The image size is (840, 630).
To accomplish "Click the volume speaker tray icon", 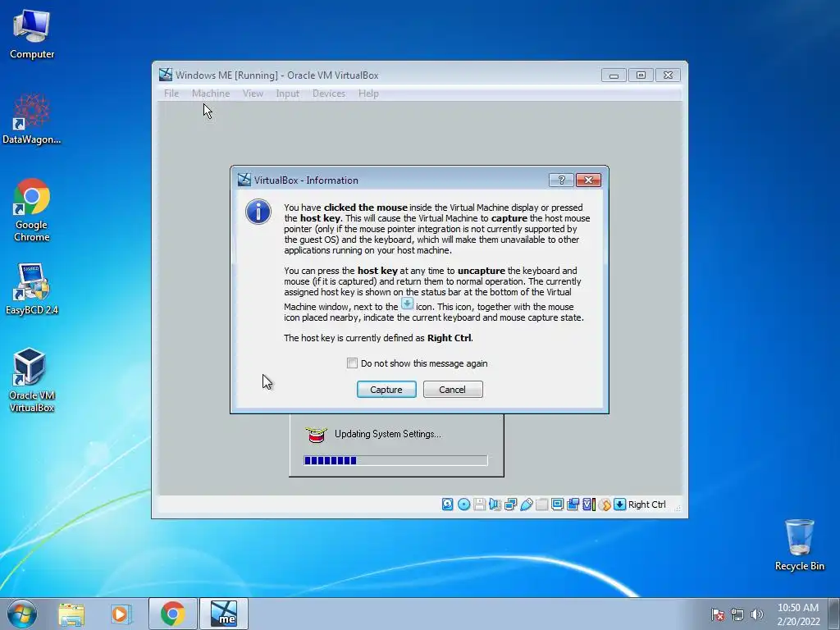I will [757, 614].
